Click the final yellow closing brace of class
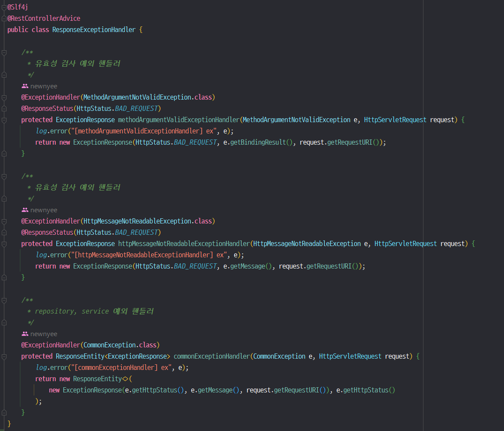Screen dimensions: 504x431 (x=9, y=424)
